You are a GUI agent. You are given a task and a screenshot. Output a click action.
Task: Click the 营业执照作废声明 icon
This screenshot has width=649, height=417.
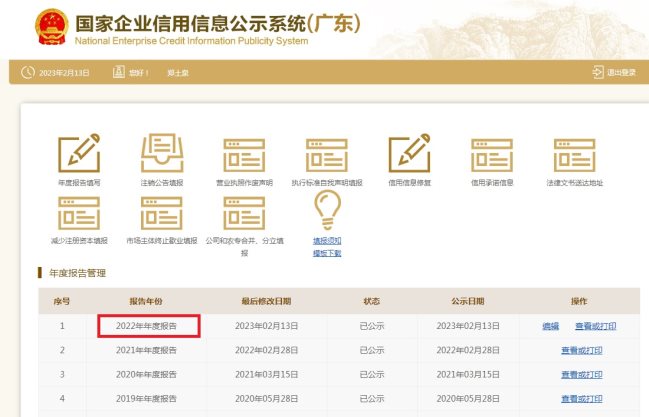tap(244, 153)
